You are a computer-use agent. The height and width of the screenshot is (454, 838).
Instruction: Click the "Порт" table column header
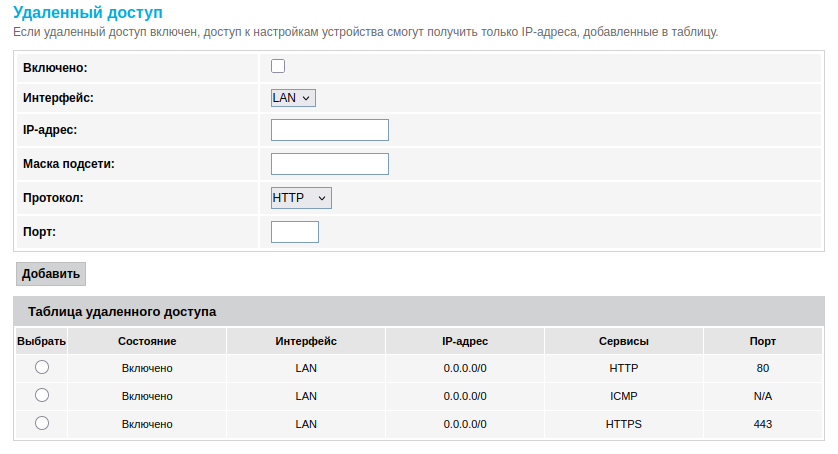click(763, 341)
